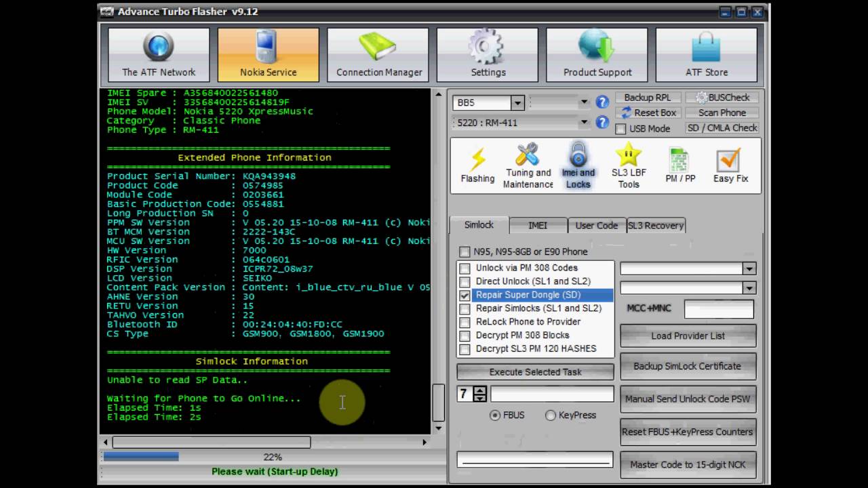Open The ATF Network section
Viewport: 868px width, 488px height.
tap(159, 55)
